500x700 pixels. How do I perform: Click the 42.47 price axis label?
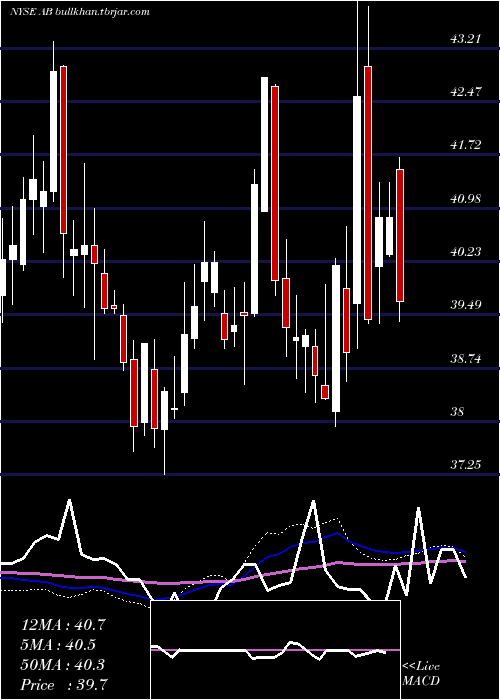pos(466,92)
